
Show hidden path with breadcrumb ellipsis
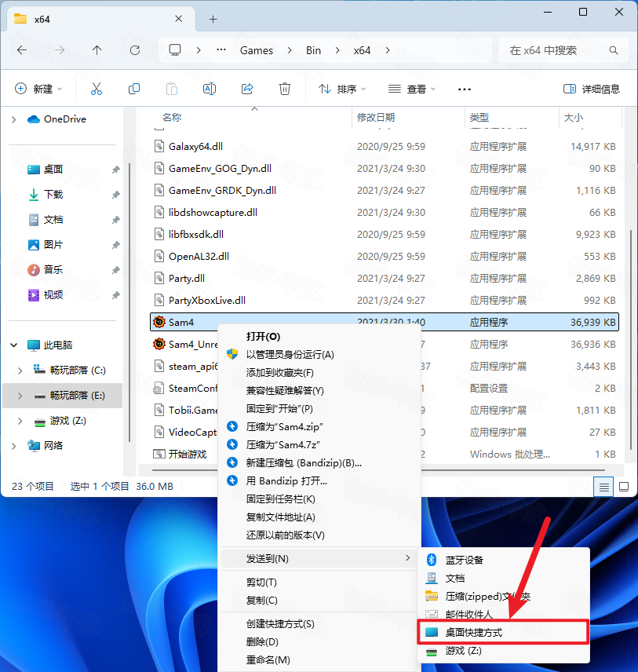pyautogui.click(x=221, y=50)
